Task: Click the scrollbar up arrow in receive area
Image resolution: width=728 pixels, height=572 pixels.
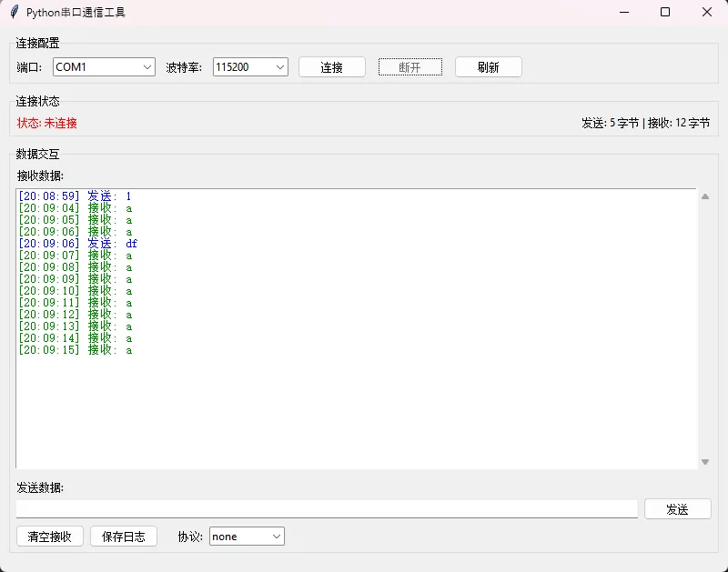Action: [x=704, y=196]
